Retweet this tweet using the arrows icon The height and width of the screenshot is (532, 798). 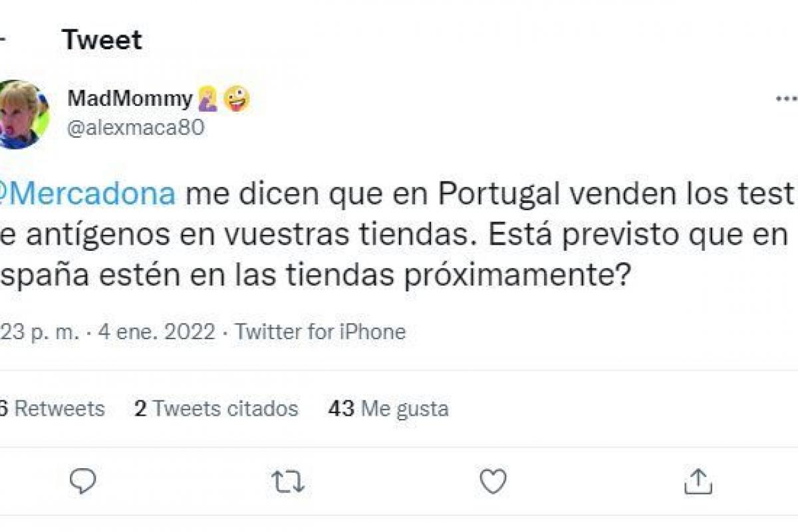[288, 481]
